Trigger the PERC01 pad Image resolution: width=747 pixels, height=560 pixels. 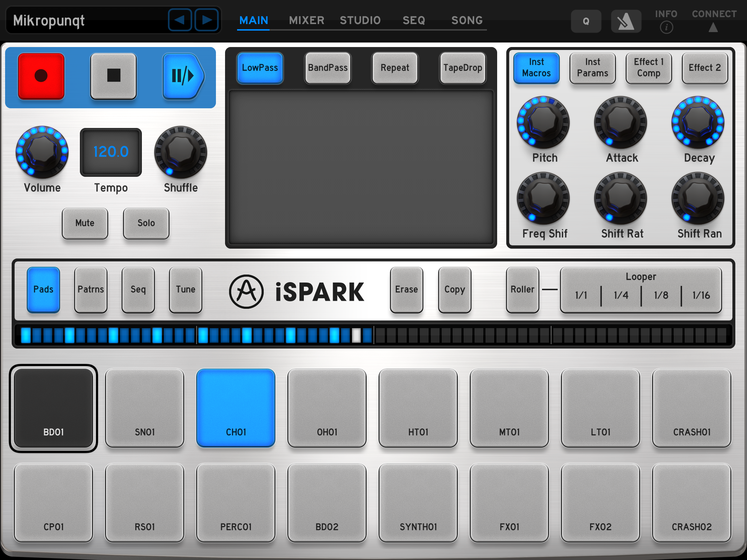[x=236, y=503]
